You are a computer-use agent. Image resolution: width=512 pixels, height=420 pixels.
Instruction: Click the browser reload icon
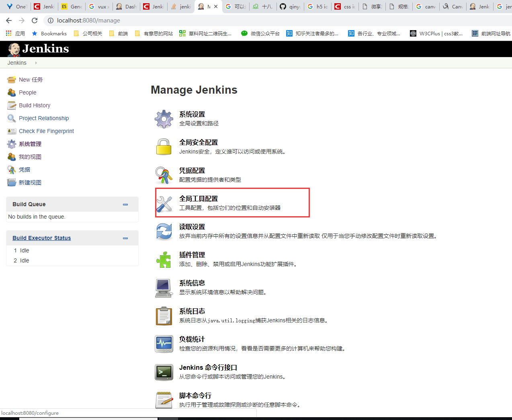[x=35, y=20]
